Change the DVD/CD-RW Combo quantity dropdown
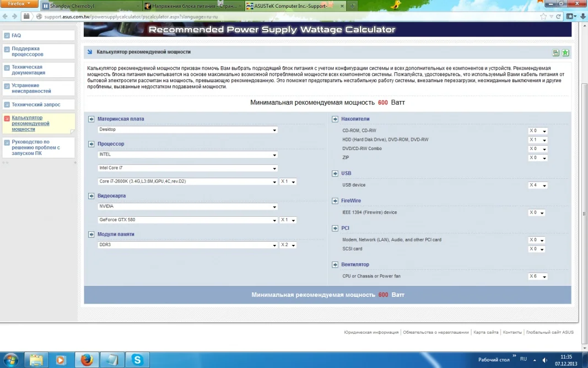 [x=538, y=149]
